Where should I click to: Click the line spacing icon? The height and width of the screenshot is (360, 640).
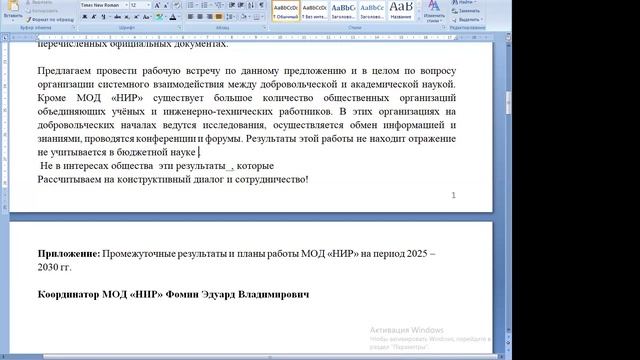[229, 17]
